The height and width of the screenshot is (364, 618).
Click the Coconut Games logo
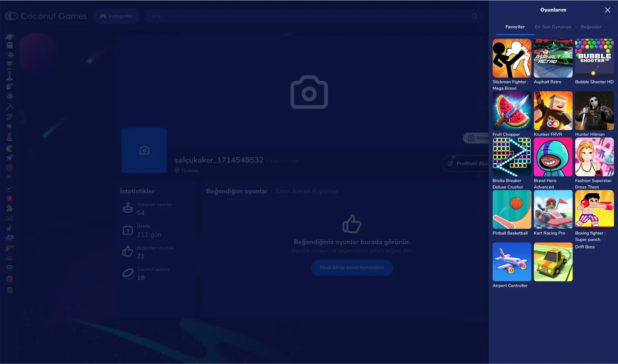click(46, 16)
